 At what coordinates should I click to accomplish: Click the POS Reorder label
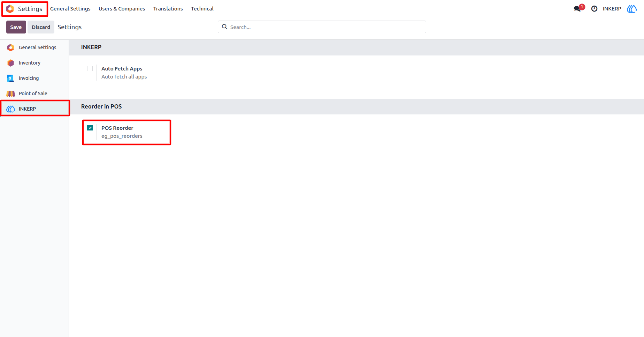tap(117, 128)
